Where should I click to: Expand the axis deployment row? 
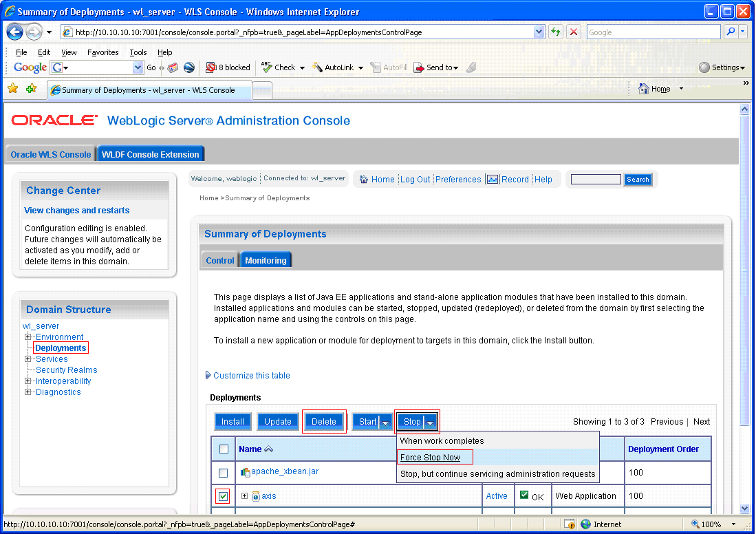click(244, 496)
